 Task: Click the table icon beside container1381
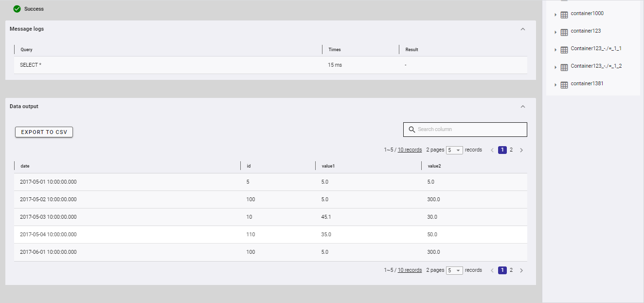click(x=564, y=85)
